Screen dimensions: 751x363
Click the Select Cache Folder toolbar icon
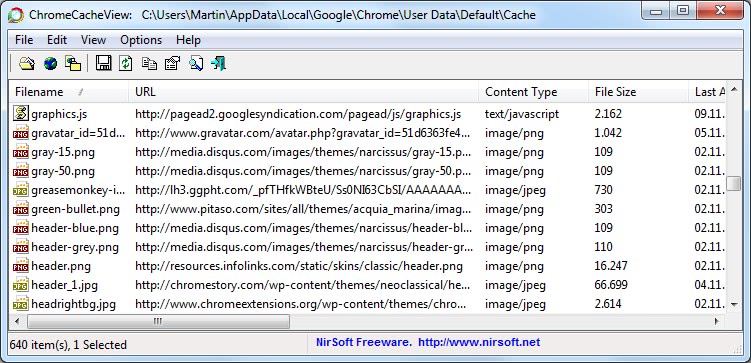(x=27, y=63)
